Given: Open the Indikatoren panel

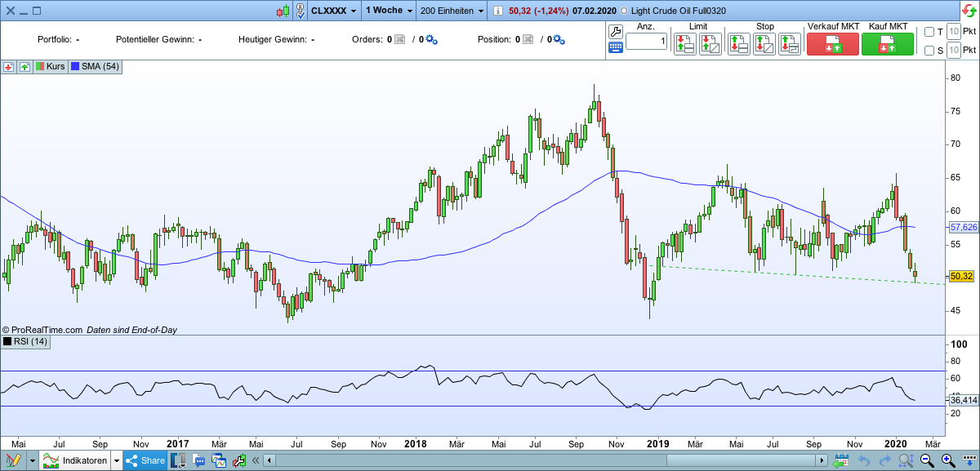Looking at the screenshot, I should 80,460.
